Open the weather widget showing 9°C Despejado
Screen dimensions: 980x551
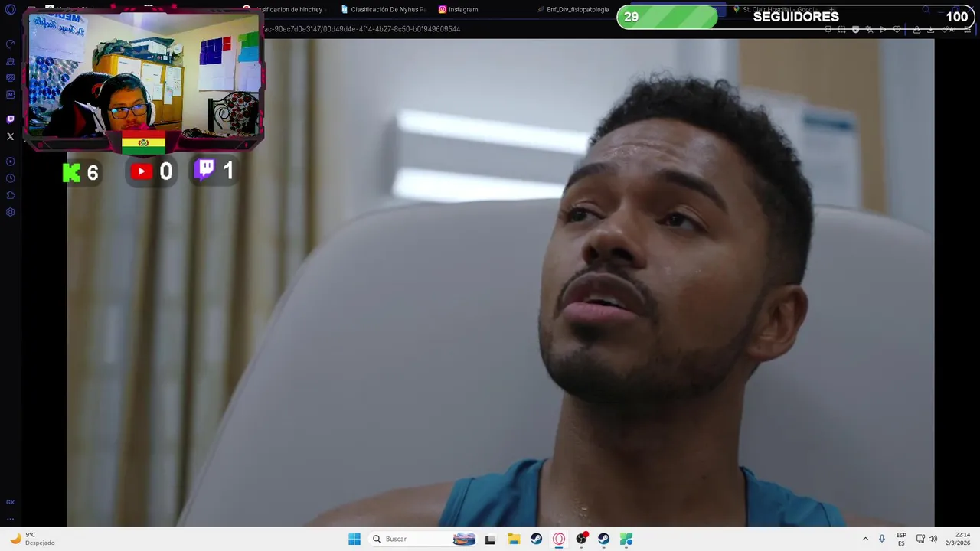coord(32,539)
